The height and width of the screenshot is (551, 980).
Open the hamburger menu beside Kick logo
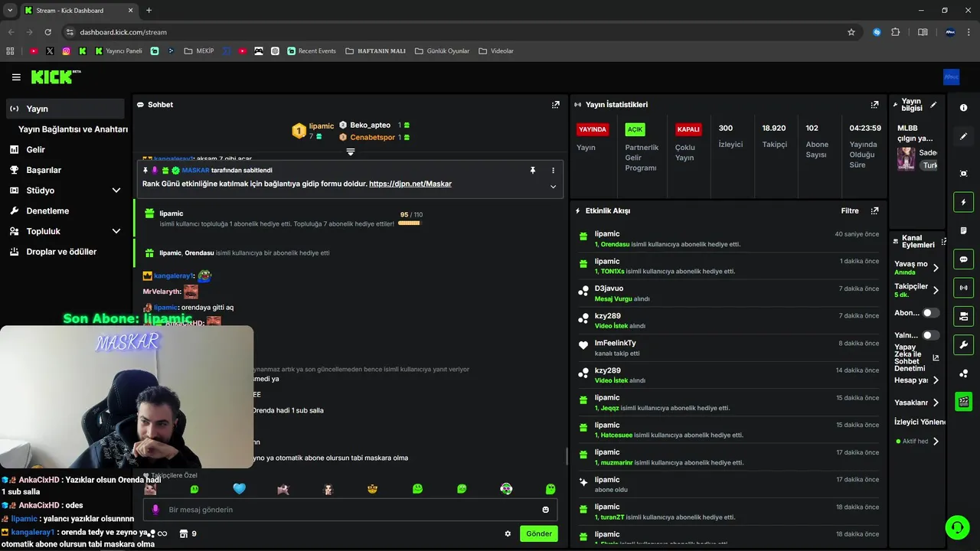[16, 77]
